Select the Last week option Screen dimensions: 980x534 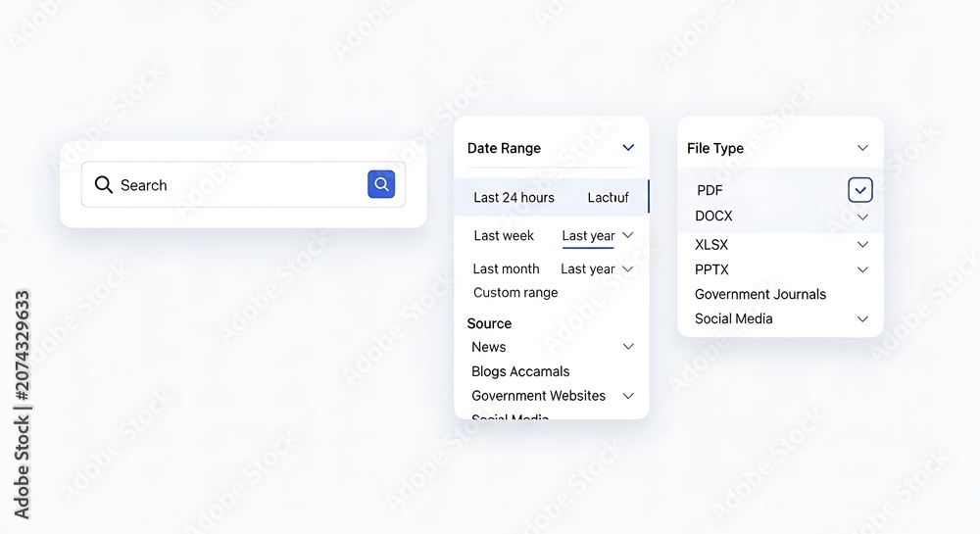(x=504, y=235)
